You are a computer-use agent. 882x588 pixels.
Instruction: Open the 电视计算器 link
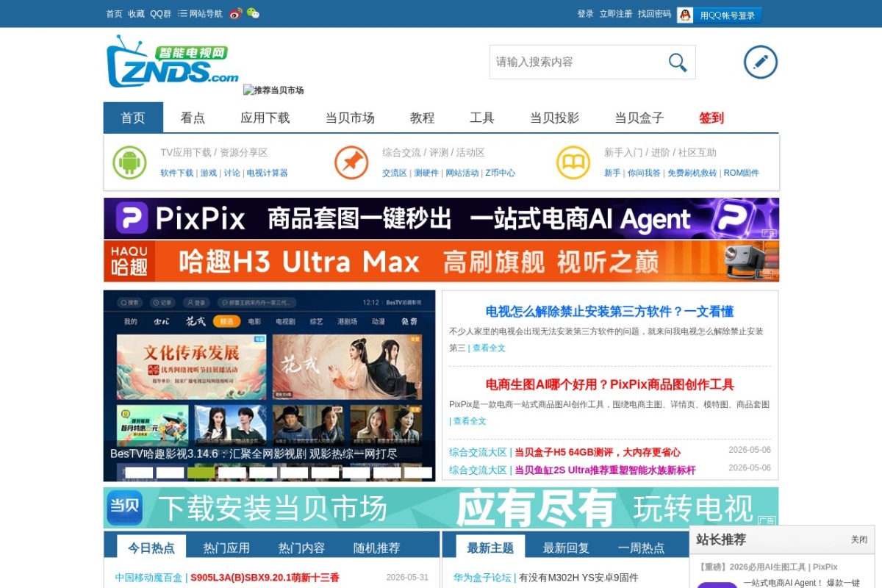tap(267, 173)
